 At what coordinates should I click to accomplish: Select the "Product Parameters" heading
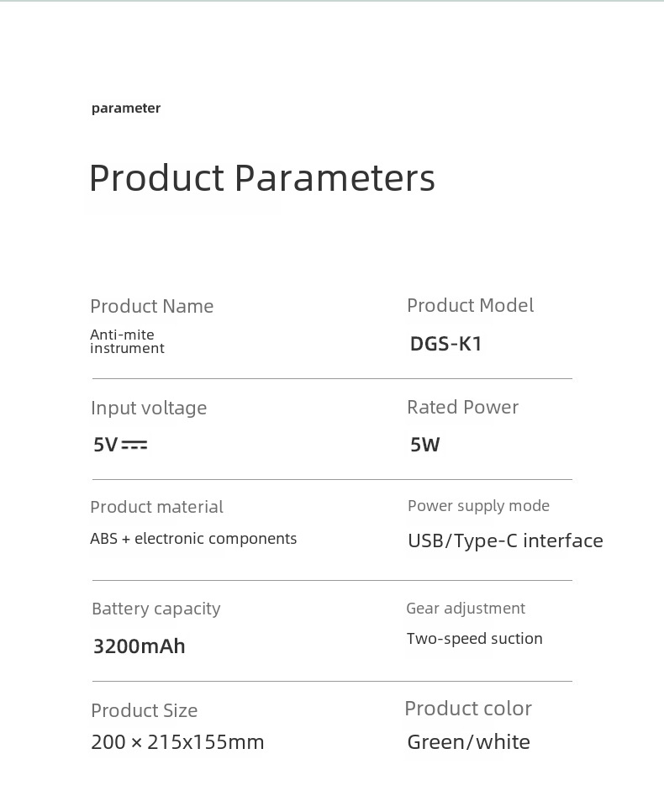coord(261,178)
